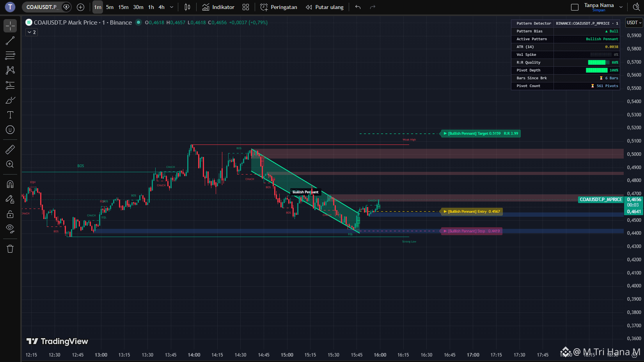Click the Bars Since Brk 6 Bars value
This screenshot has width=644, height=362.
609,78
